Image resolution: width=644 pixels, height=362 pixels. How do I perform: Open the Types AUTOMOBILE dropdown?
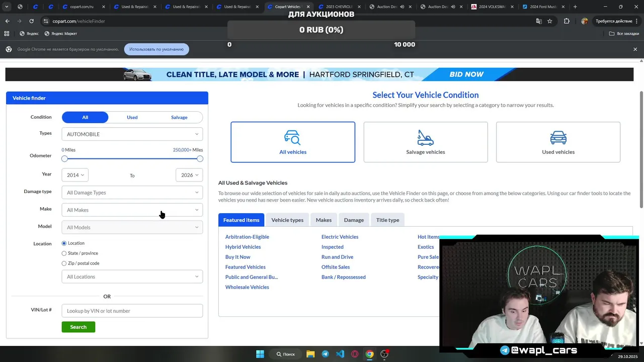click(132, 134)
